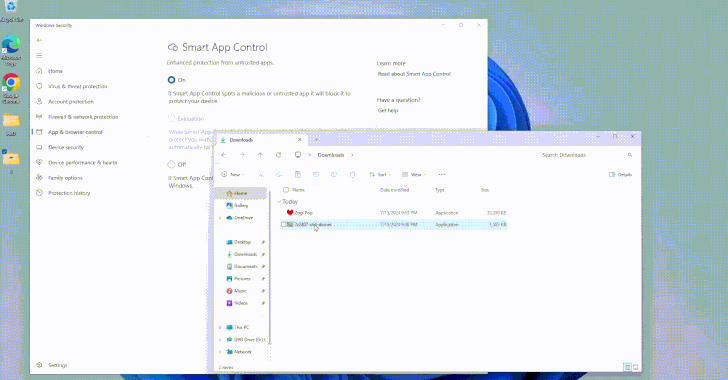Open the View dropdown

click(x=414, y=175)
